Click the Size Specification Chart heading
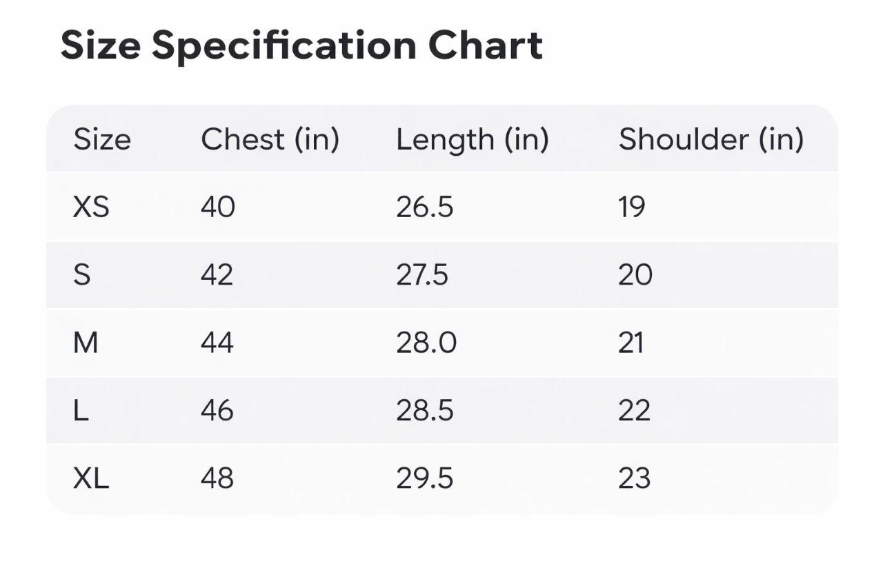Image resolution: width=883 pixels, height=588 pixels. pos(301,45)
